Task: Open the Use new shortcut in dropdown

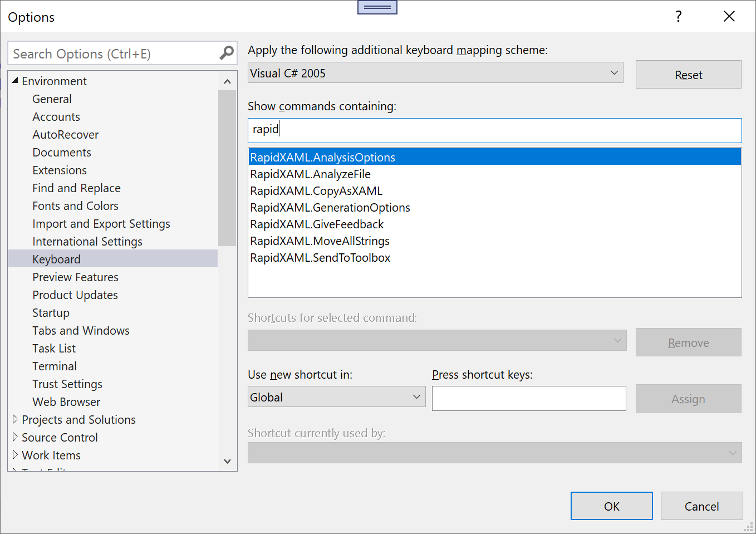Action: (x=416, y=396)
